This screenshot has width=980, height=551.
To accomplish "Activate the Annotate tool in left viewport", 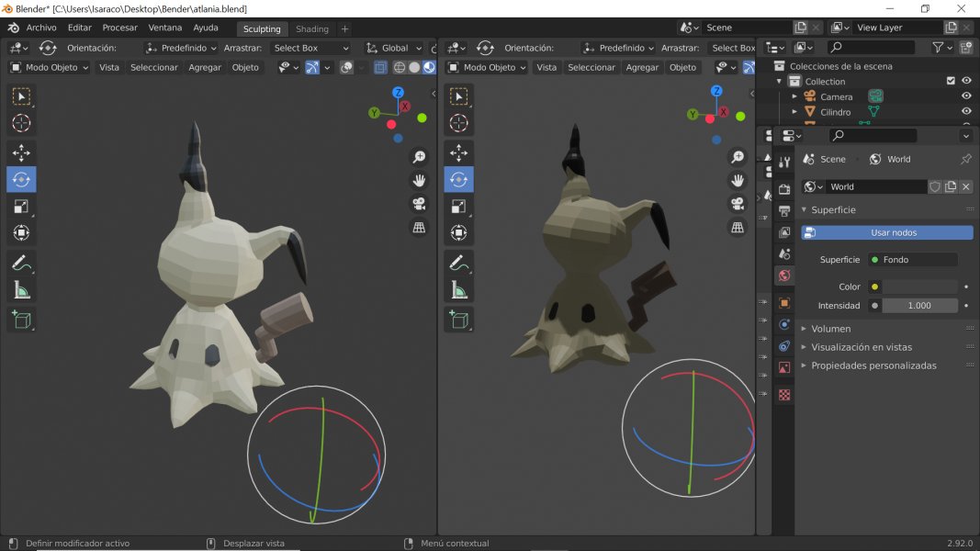I will pyautogui.click(x=21, y=263).
